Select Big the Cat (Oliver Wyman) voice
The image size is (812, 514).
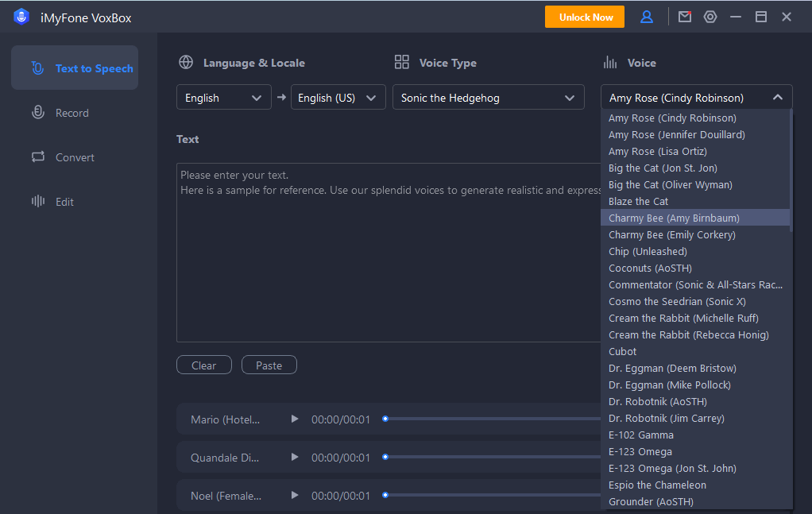(x=695, y=185)
